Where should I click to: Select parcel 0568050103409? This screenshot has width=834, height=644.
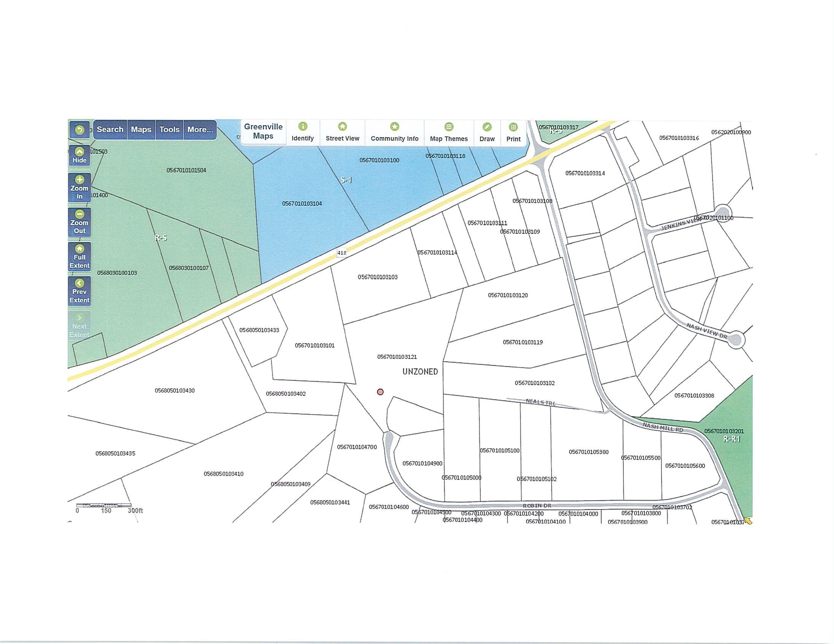click(291, 485)
